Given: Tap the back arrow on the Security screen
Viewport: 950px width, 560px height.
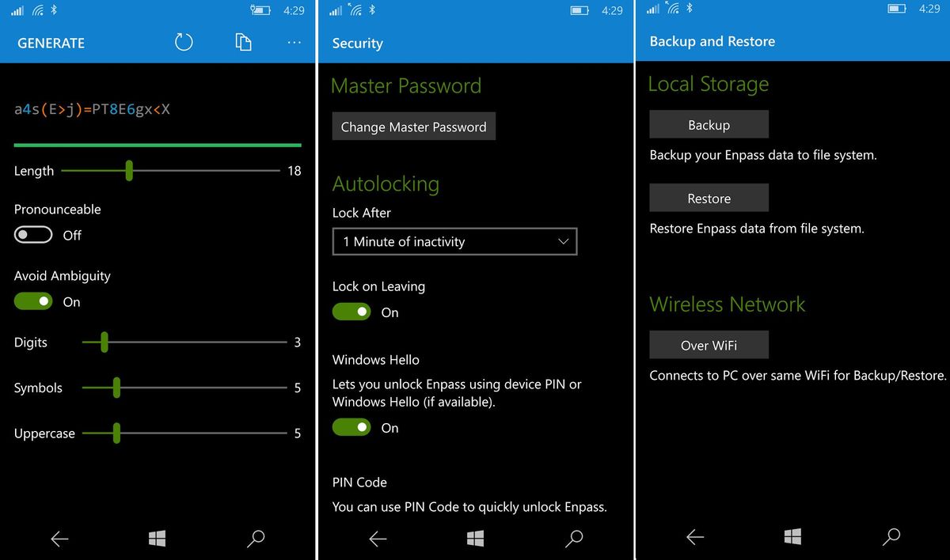Looking at the screenshot, I should pos(378,539).
